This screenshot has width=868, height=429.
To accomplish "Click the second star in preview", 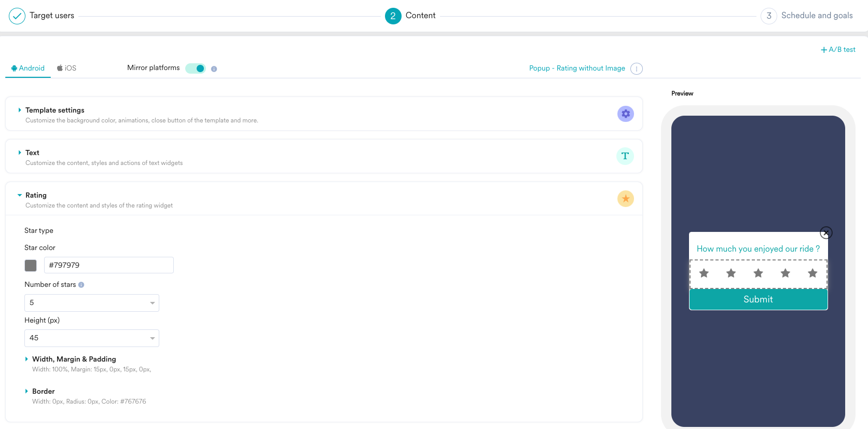I will (731, 273).
